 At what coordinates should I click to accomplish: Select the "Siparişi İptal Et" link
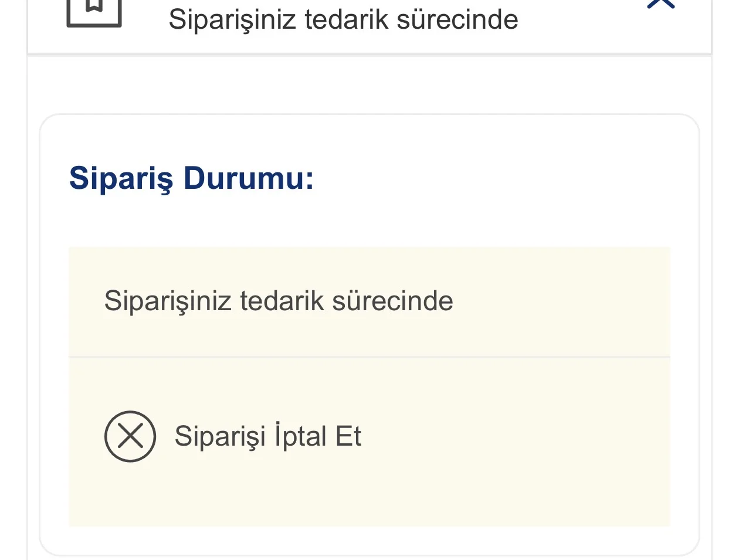coord(268,437)
